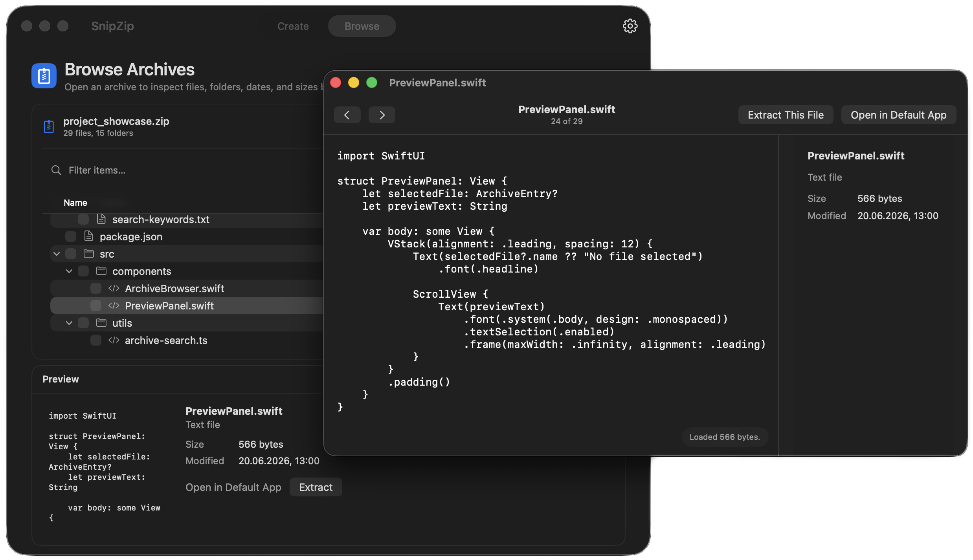Toggle checkbox for utils folder
Image resolution: width=973 pixels, height=560 pixels.
click(x=83, y=323)
